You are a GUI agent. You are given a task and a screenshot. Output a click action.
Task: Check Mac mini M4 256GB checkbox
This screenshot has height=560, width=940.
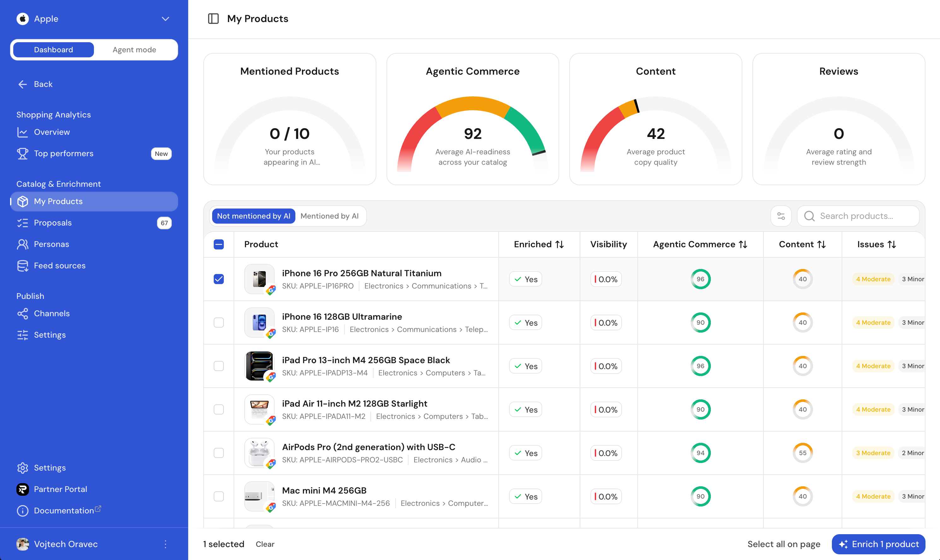coord(219,496)
